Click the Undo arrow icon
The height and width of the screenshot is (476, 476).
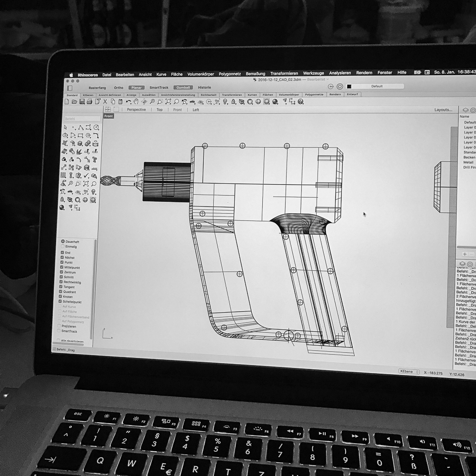click(x=129, y=101)
